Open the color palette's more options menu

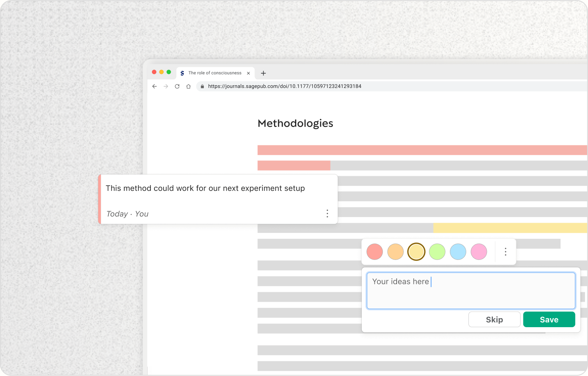point(505,252)
